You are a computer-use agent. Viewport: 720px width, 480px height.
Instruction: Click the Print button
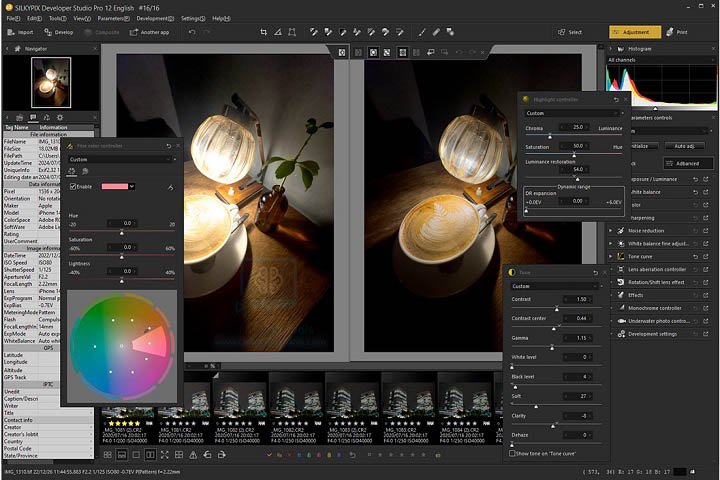[x=677, y=32]
